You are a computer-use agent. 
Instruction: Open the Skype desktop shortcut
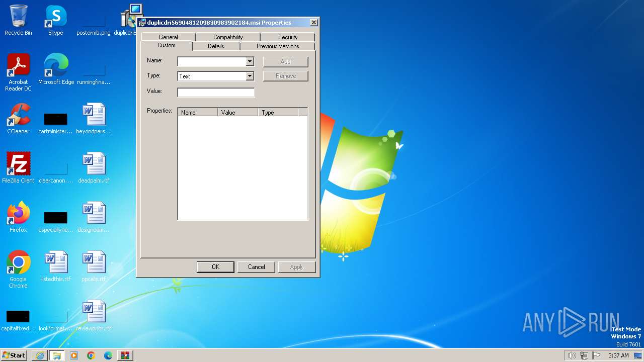(x=56, y=20)
